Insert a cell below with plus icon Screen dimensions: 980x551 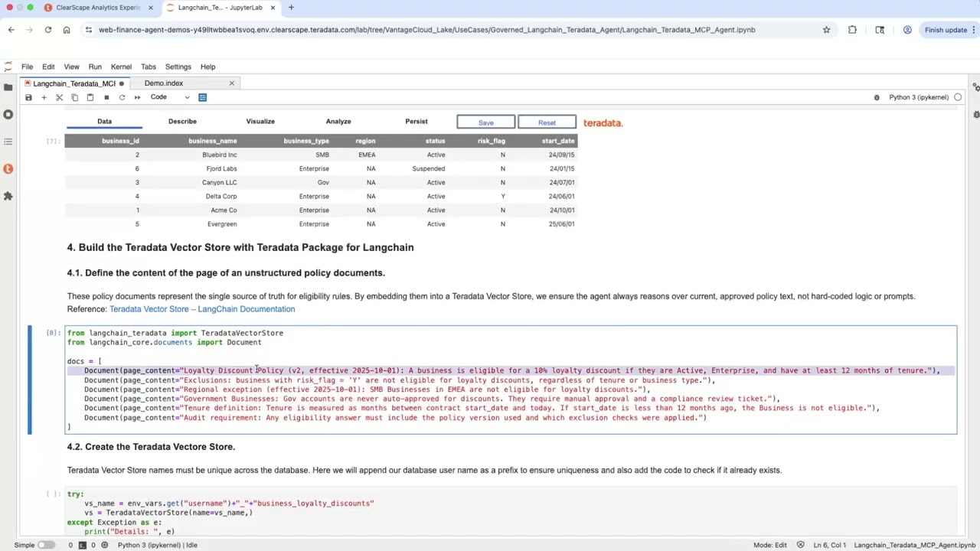44,97
